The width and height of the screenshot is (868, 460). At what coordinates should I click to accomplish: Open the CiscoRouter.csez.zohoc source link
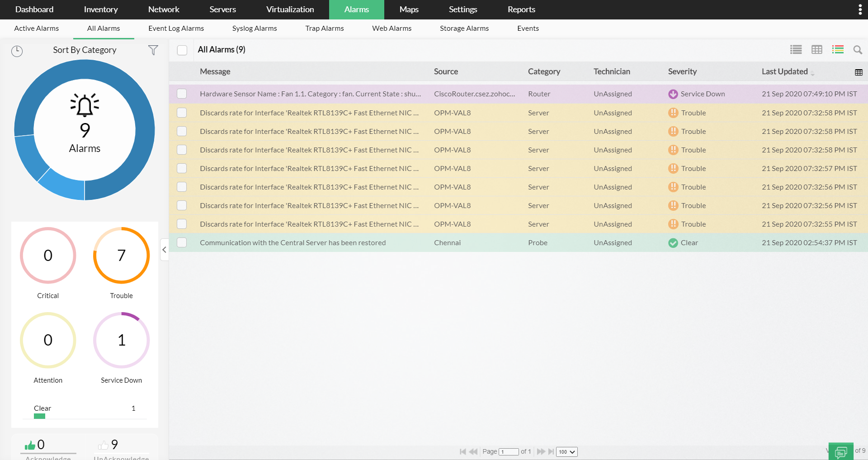[x=474, y=94]
